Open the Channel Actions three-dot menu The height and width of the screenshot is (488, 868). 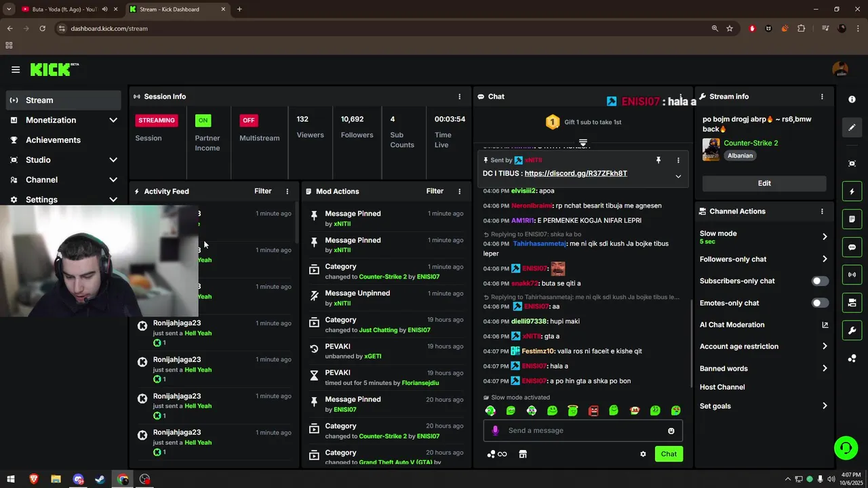point(822,211)
